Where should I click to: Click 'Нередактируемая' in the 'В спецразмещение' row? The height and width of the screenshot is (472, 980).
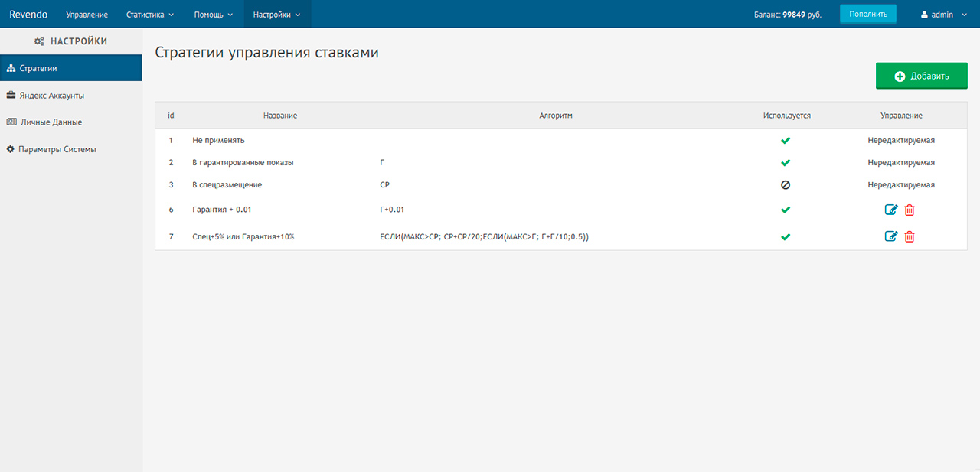(x=901, y=185)
